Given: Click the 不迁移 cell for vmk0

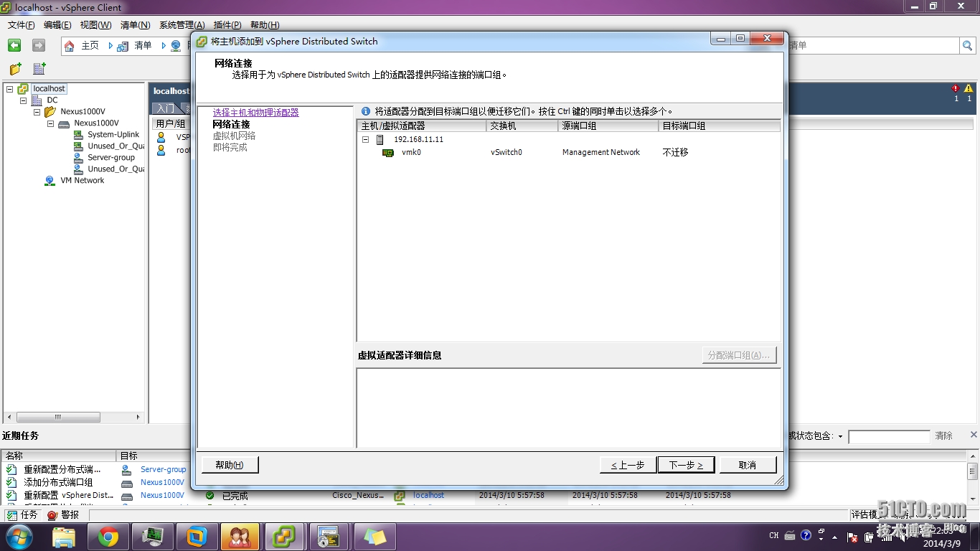Looking at the screenshot, I should tap(675, 153).
